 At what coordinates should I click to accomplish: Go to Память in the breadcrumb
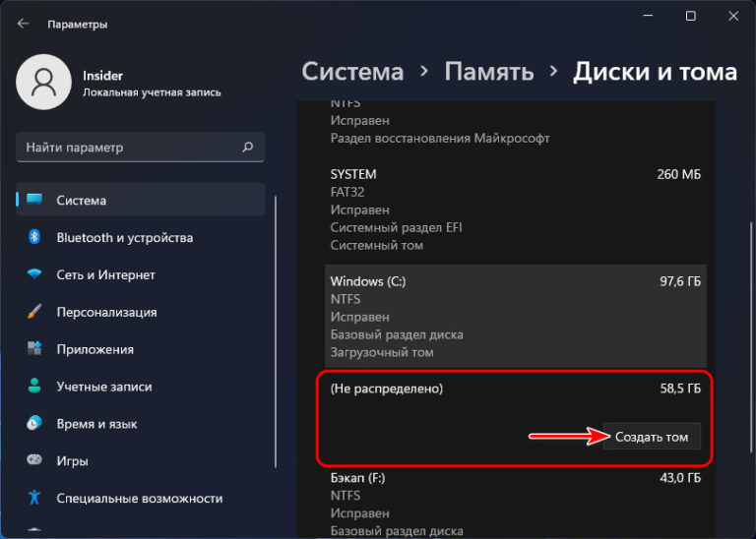(489, 72)
